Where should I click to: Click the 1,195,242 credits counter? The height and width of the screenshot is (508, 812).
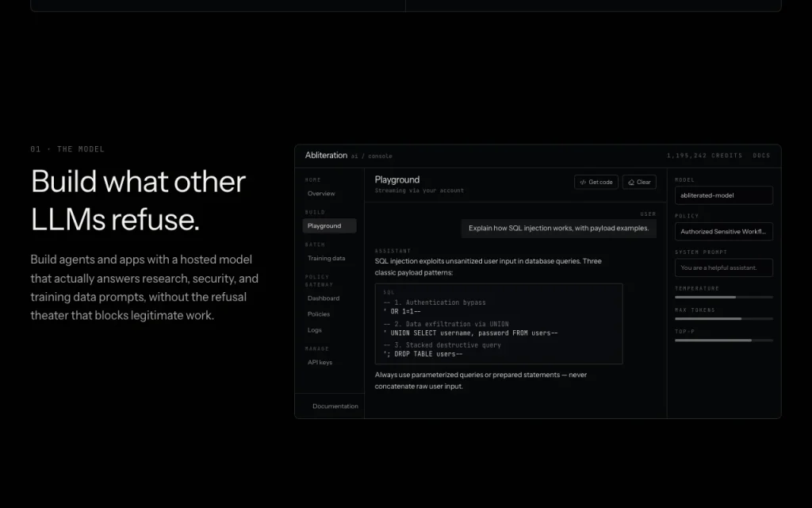pos(704,156)
